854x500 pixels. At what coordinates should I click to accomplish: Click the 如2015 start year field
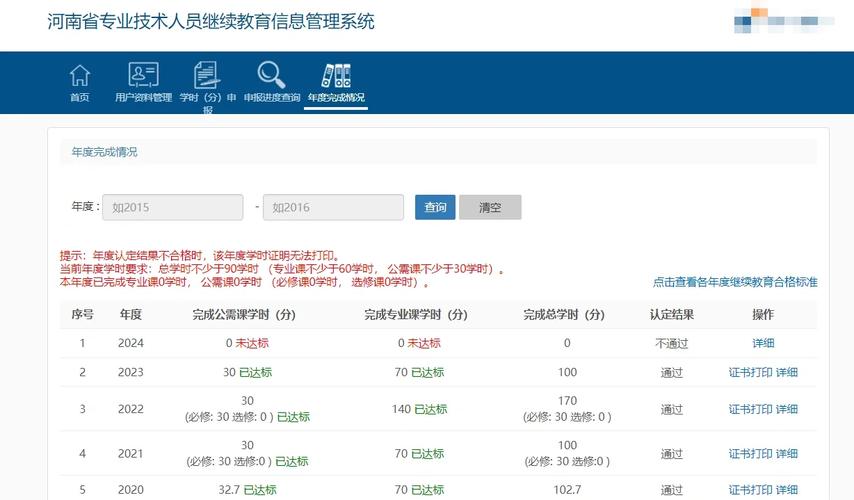coord(173,208)
